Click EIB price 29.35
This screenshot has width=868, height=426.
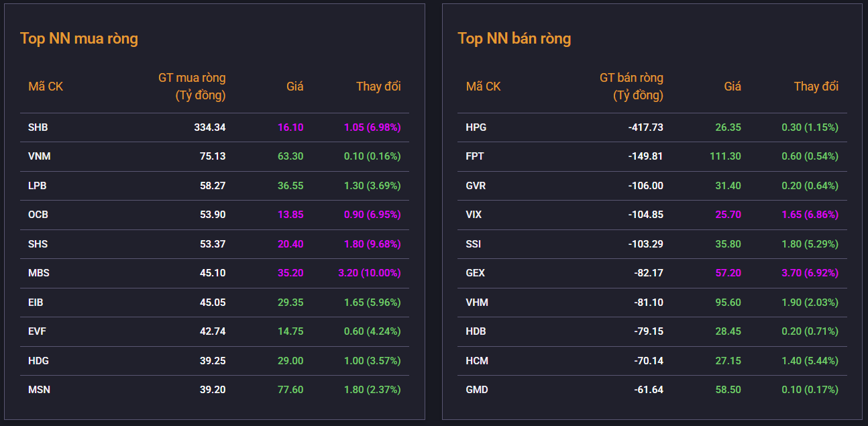(x=290, y=302)
